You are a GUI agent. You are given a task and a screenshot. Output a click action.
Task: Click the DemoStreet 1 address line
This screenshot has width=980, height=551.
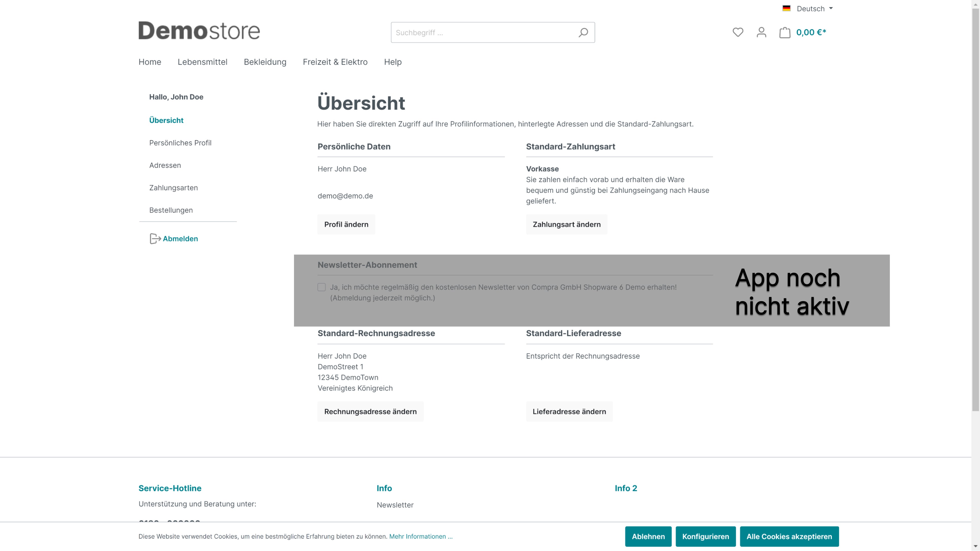pos(340,367)
